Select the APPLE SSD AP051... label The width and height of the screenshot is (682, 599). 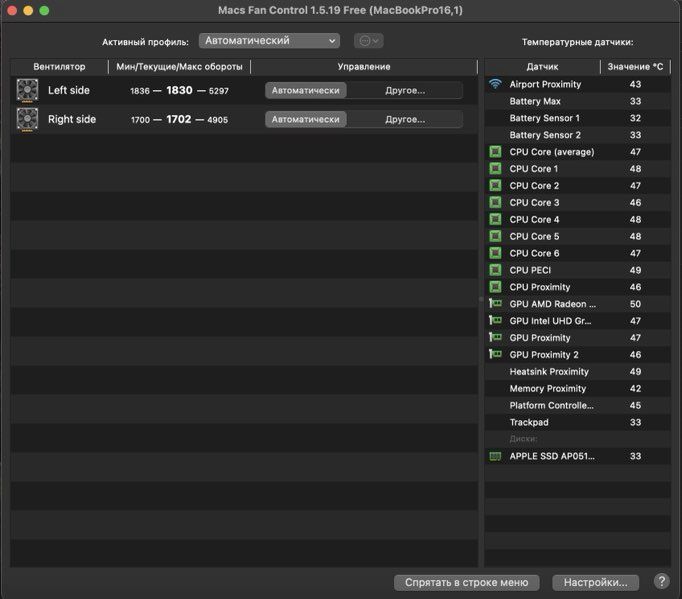[x=552, y=456]
